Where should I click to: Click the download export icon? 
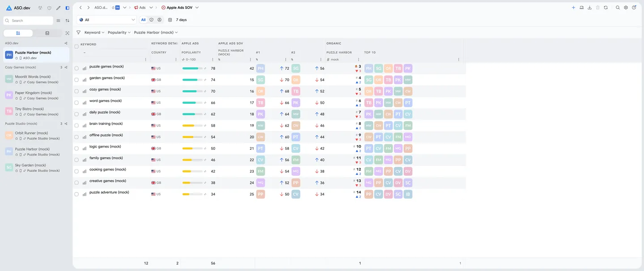pyautogui.click(x=589, y=8)
